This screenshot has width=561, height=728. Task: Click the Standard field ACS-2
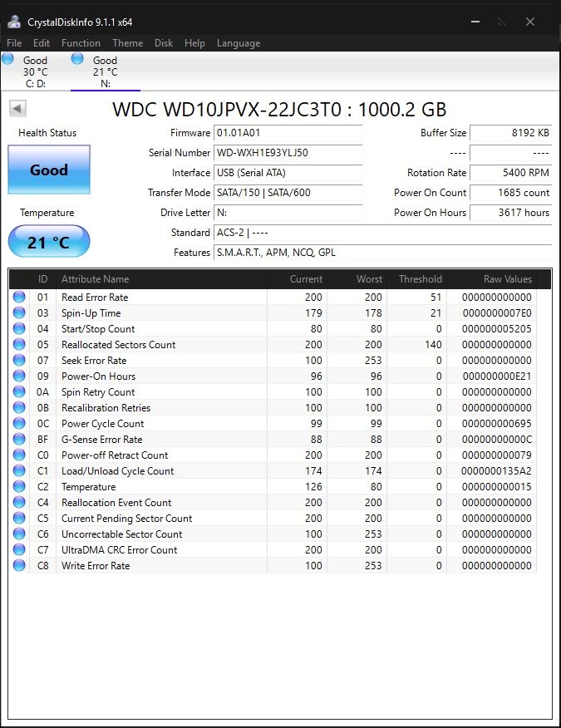382,233
